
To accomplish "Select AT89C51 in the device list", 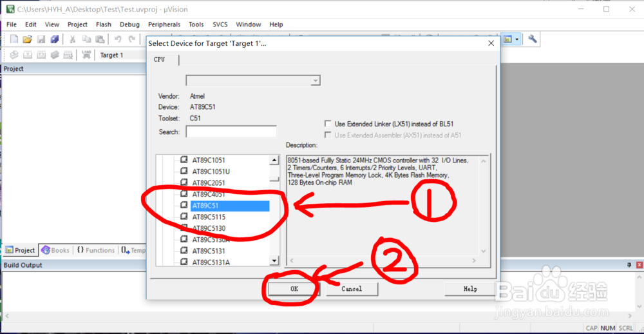I will coord(230,206).
